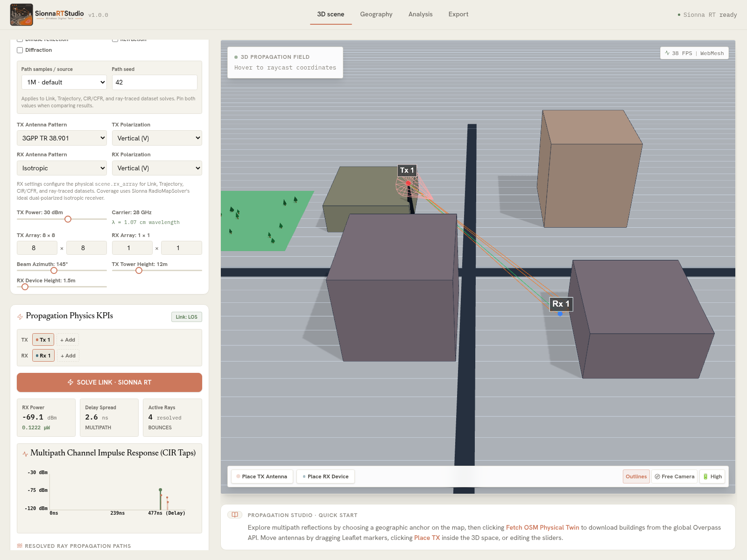Select the Tx 1 label in the 3D scene
Screen dimensions: 747x560
[x=407, y=170]
